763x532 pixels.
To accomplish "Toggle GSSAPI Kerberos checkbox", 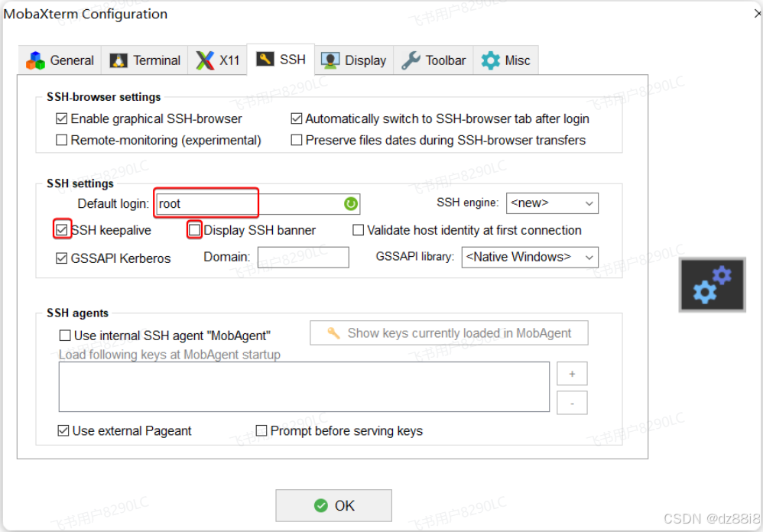I will click(61, 258).
